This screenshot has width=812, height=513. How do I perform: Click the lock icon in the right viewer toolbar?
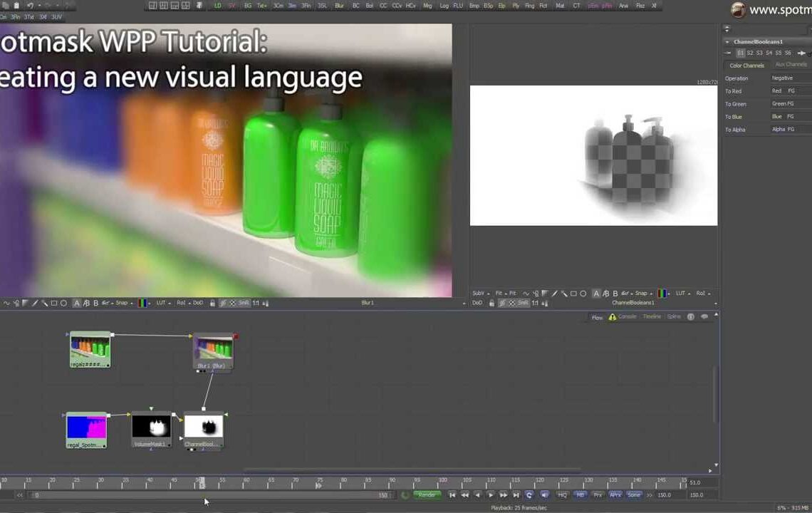(x=491, y=302)
